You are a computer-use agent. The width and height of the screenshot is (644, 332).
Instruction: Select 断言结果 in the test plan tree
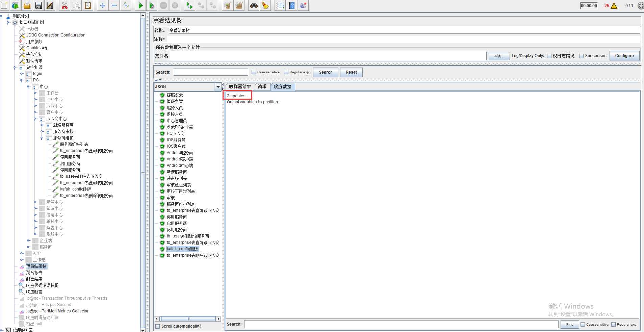34,279
